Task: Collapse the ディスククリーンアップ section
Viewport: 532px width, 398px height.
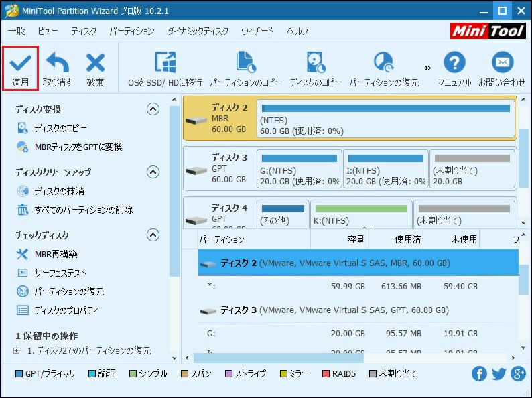Action: [x=153, y=172]
